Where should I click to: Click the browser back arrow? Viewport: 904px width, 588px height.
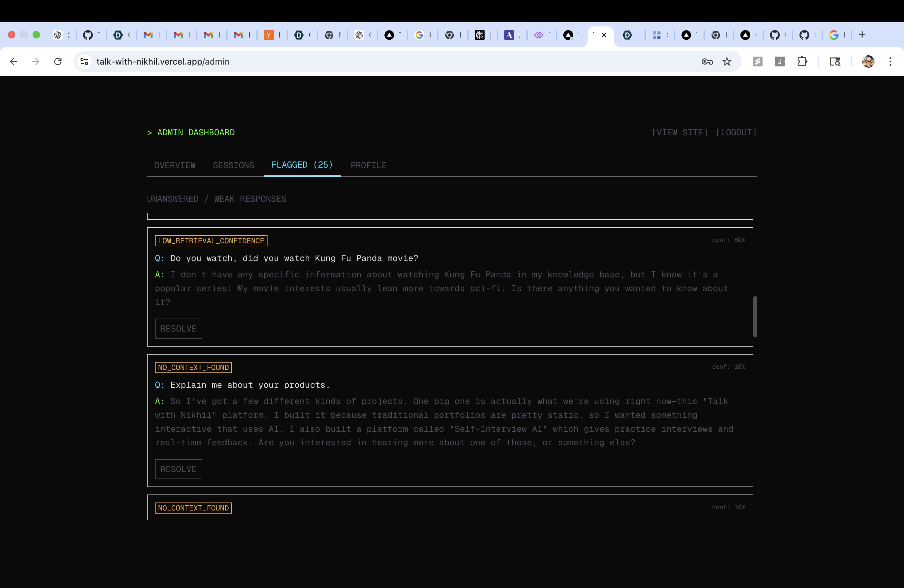[x=14, y=62]
